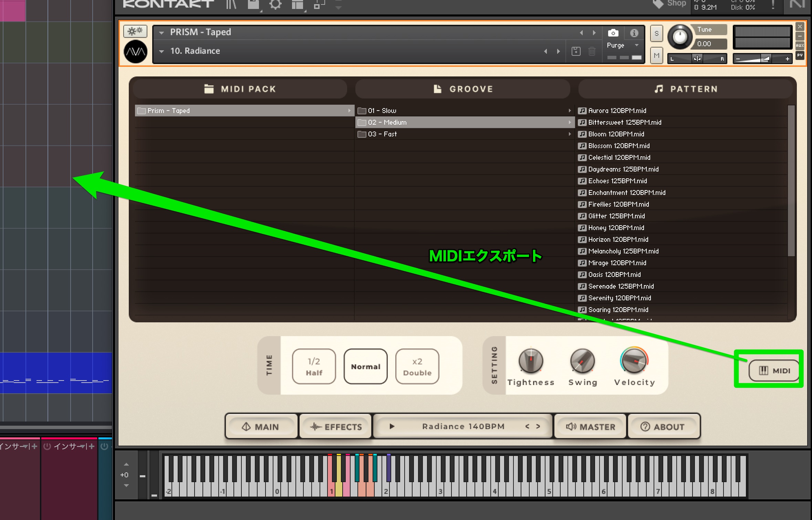Viewport: 812px width, 520px height.
Task: Toggle the Mute M button
Action: point(656,55)
